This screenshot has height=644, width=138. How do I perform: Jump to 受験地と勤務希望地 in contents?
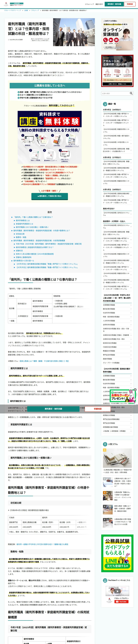(24, 257)
